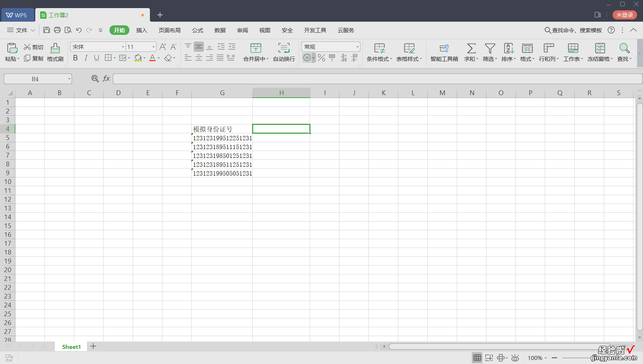Toggle Wrap Text (自动换行)
The height and width of the screenshot is (364, 643).
pyautogui.click(x=284, y=52)
